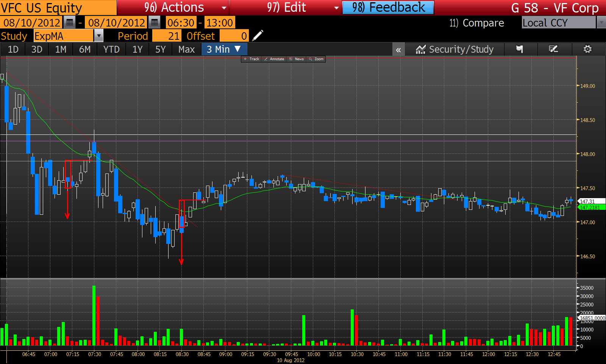Select the ExpMA study name field
This screenshot has height=364, width=606.
point(63,36)
